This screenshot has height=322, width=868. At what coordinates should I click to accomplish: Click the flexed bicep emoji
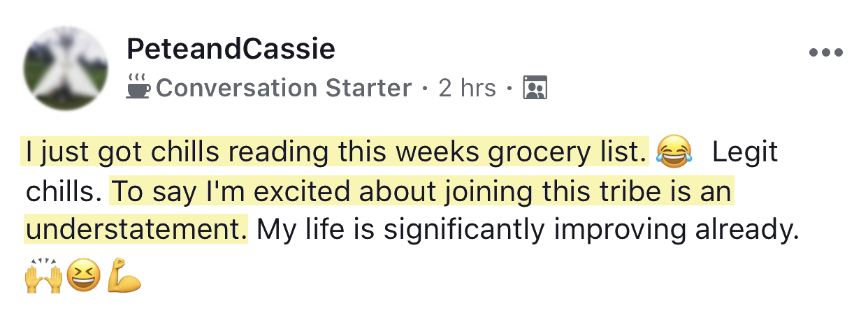[124, 277]
